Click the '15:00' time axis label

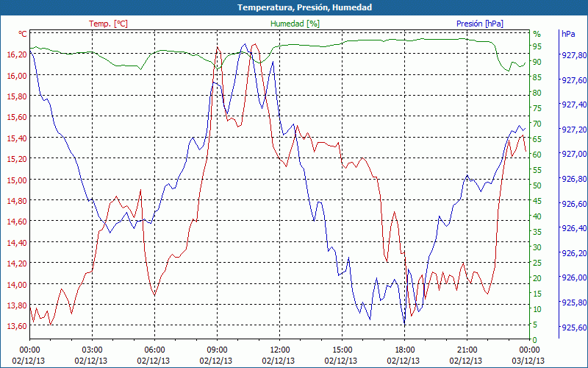pos(342,350)
